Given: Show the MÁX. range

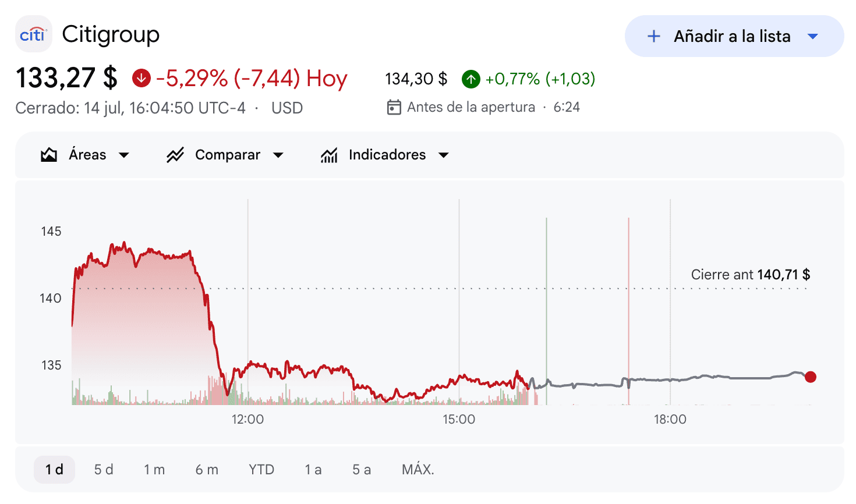Looking at the screenshot, I should 418,470.
